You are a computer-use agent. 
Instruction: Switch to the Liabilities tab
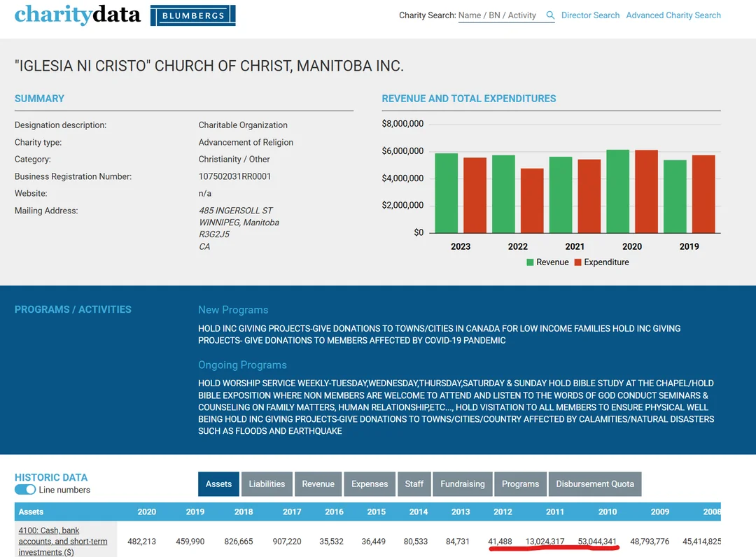point(267,484)
